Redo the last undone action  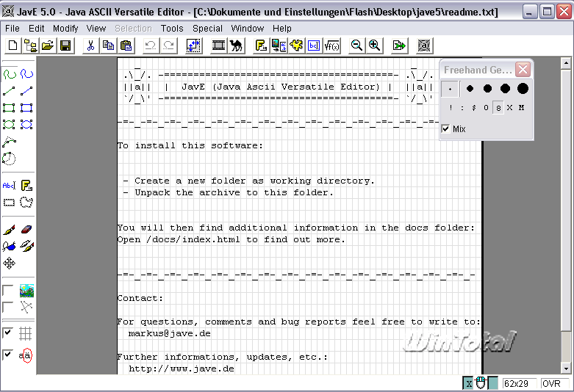tap(168, 46)
